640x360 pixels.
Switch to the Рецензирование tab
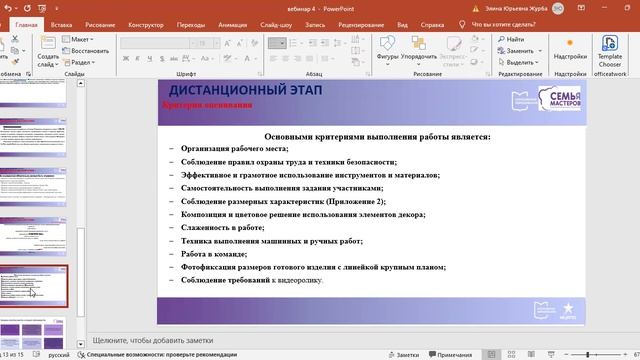(x=361, y=25)
